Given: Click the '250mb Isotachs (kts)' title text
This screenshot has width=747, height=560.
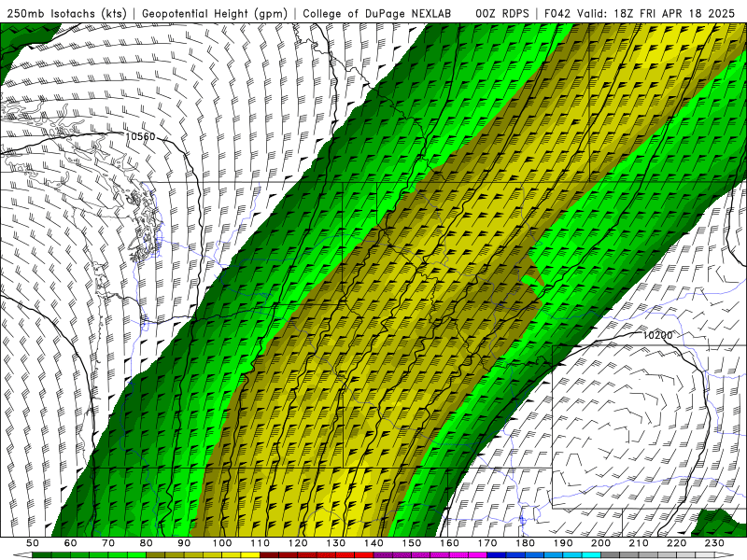Looking at the screenshot, I should tap(66, 13).
